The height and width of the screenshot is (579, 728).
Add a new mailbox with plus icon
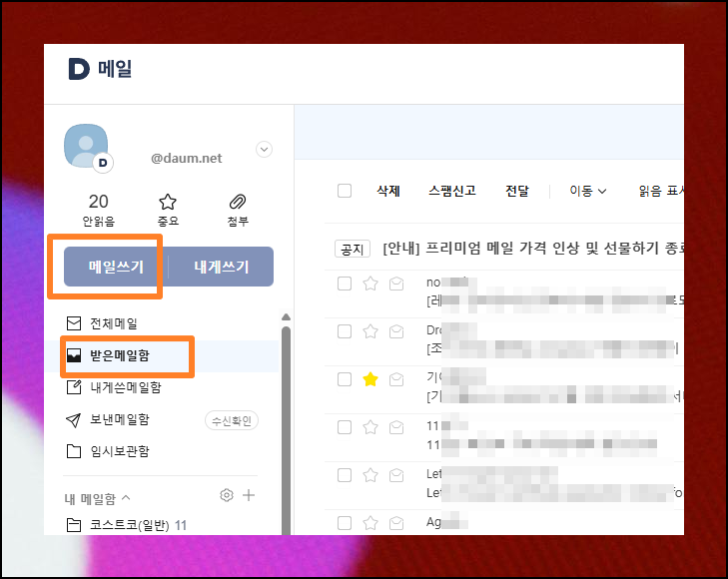(x=249, y=495)
